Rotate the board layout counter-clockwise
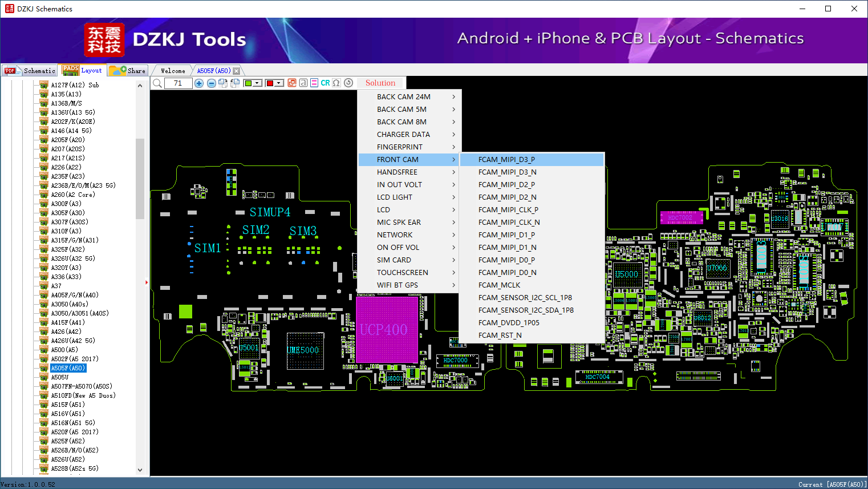The image size is (868, 489). (x=234, y=83)
